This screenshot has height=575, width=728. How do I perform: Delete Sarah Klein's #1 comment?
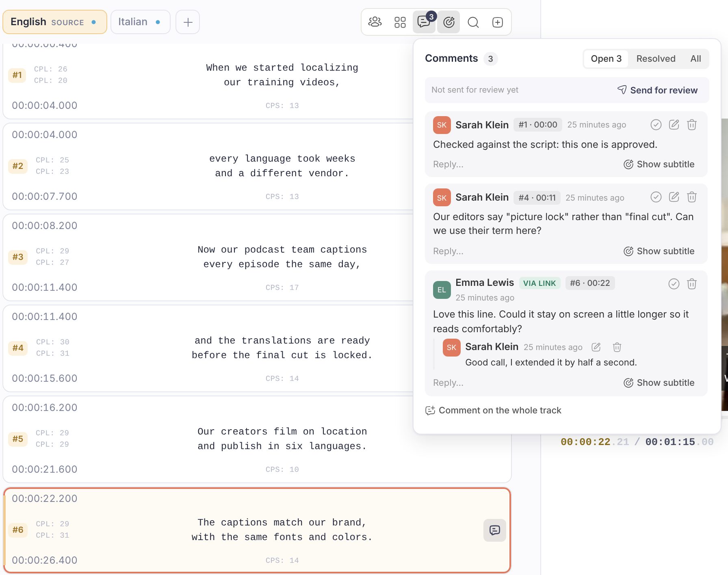click(692, 125)
